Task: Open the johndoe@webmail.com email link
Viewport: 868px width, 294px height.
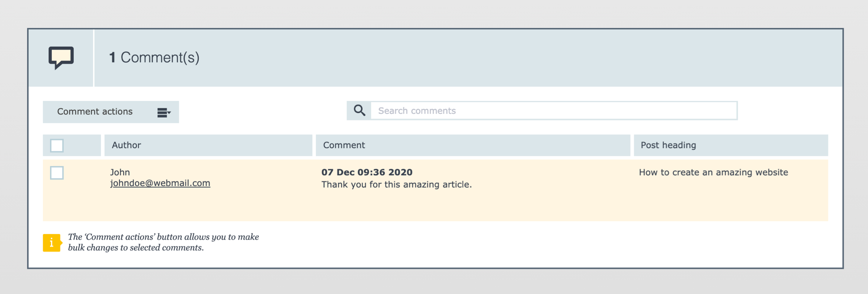Action: [x=160, y=183]
